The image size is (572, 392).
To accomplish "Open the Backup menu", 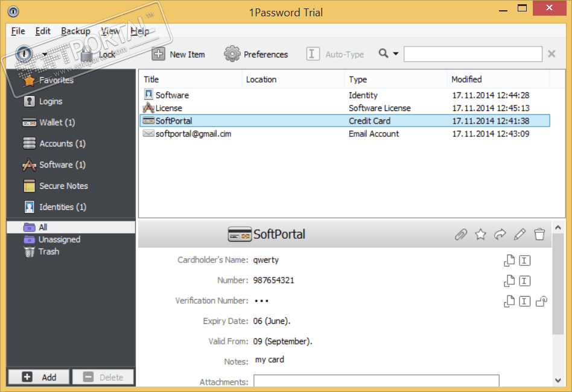I will click(x=75, y=31).
